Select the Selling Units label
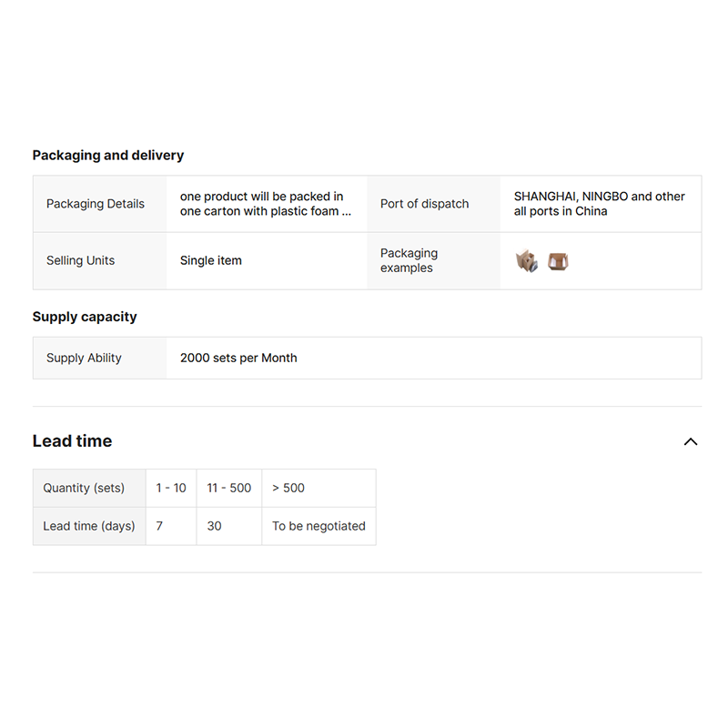The height and width of the screenshot is (728, 728). coord(81,260)
